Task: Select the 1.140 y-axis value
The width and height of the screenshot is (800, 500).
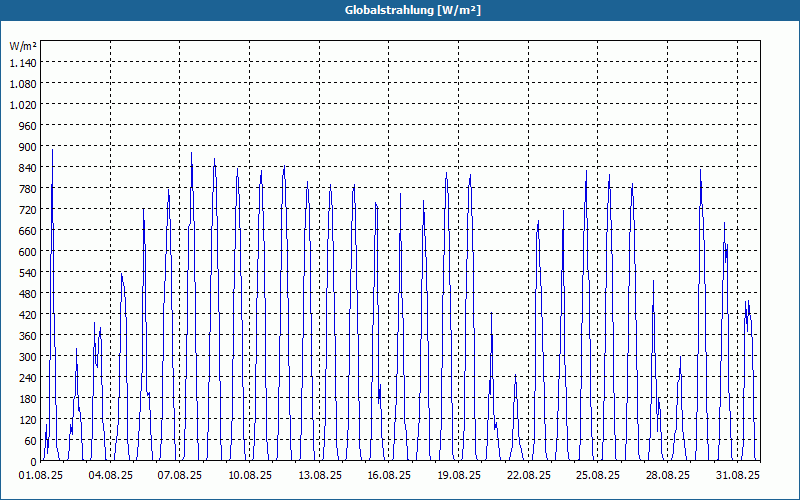Action: point(23,63)
